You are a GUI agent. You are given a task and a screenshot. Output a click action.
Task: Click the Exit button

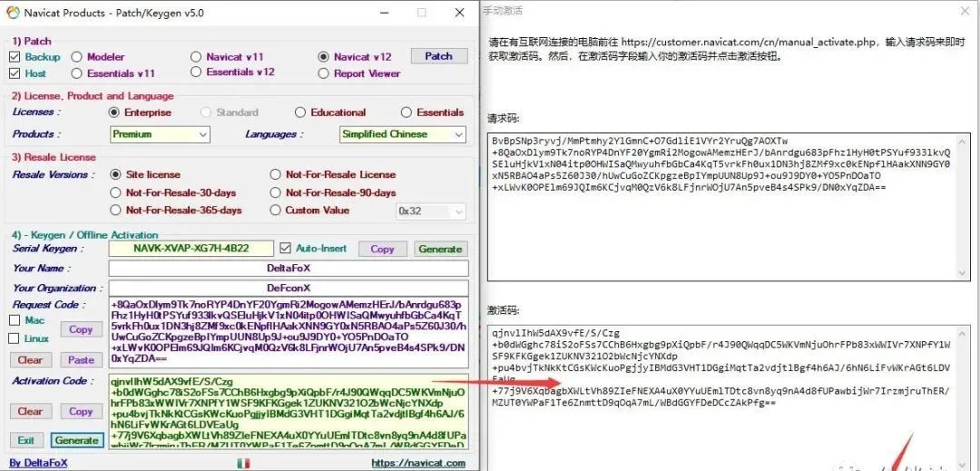[26, 440]
